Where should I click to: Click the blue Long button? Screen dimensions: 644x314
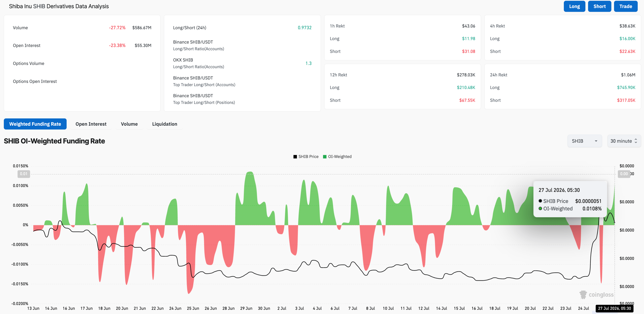pos(574,6)
